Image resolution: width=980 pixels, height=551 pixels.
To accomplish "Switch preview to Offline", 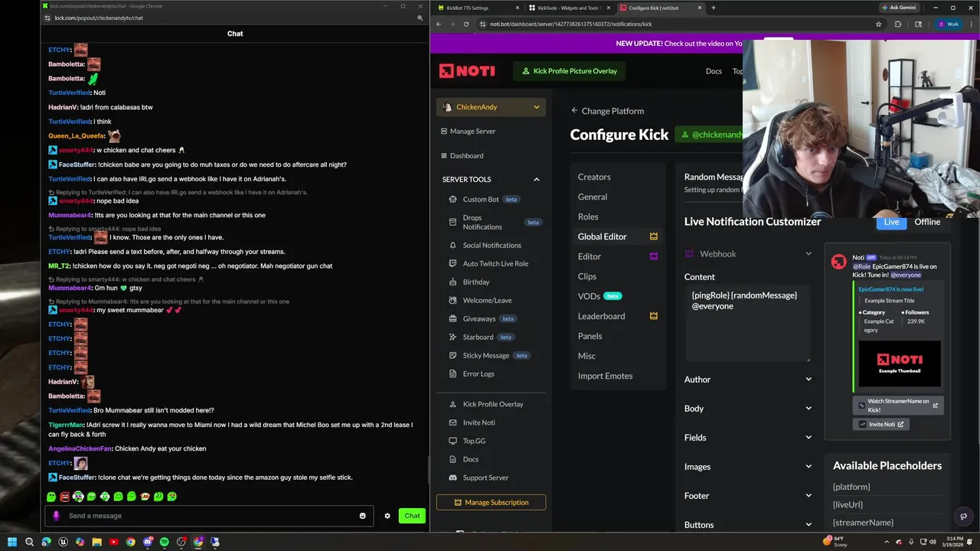I will coord(927,222).
